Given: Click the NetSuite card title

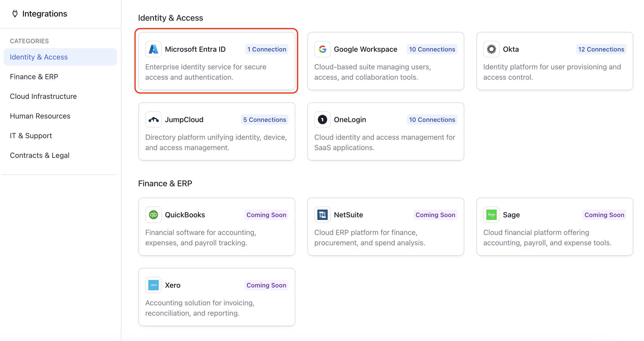Looking at the screenshot, I should tap(349, 215).
